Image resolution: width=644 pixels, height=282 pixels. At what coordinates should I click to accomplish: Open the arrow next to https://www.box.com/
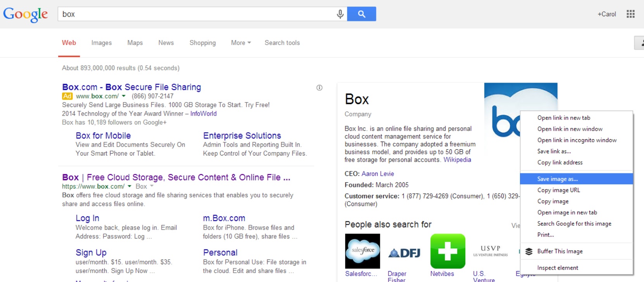pyautogui.click(x=129, y=187)
